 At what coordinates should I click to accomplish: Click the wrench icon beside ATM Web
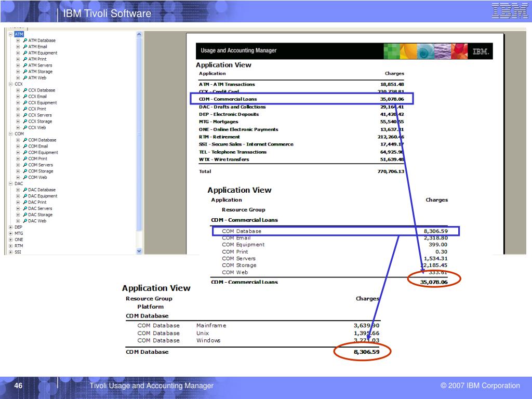[x=25, y=78]
